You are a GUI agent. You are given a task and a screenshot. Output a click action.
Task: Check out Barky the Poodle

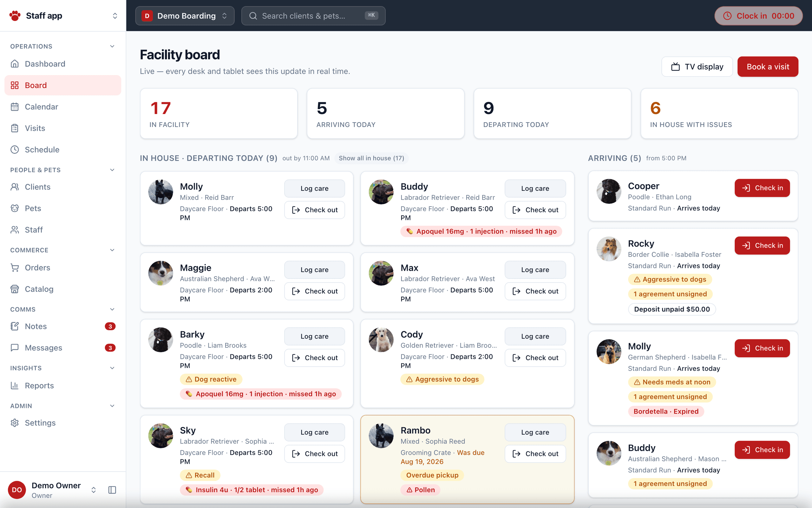coord(314,358)
